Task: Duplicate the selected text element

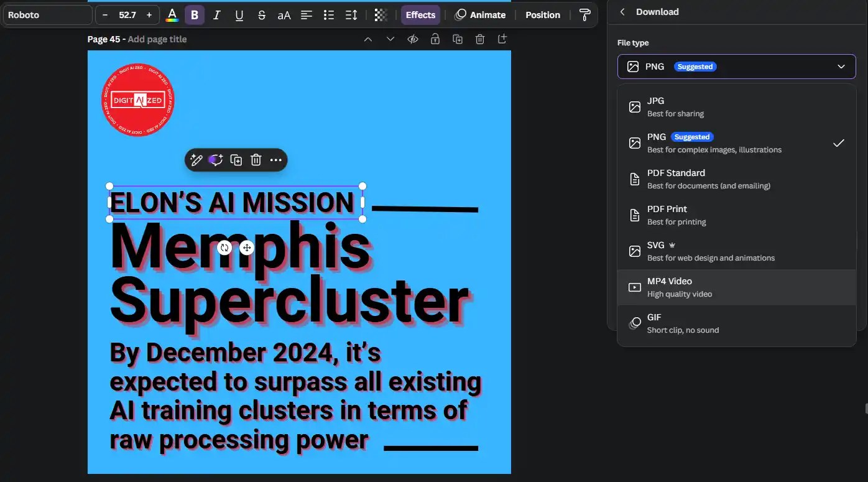Action: [x=236, y=160]
